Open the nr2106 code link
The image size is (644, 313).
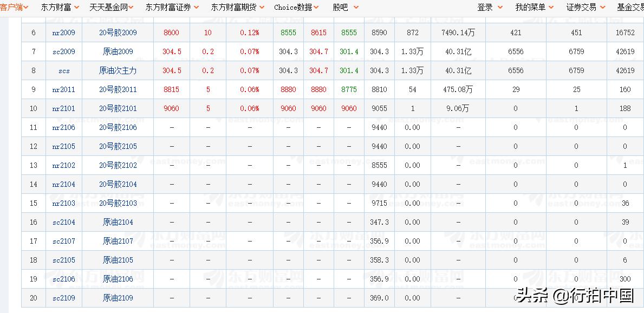[x=64, y=127]
